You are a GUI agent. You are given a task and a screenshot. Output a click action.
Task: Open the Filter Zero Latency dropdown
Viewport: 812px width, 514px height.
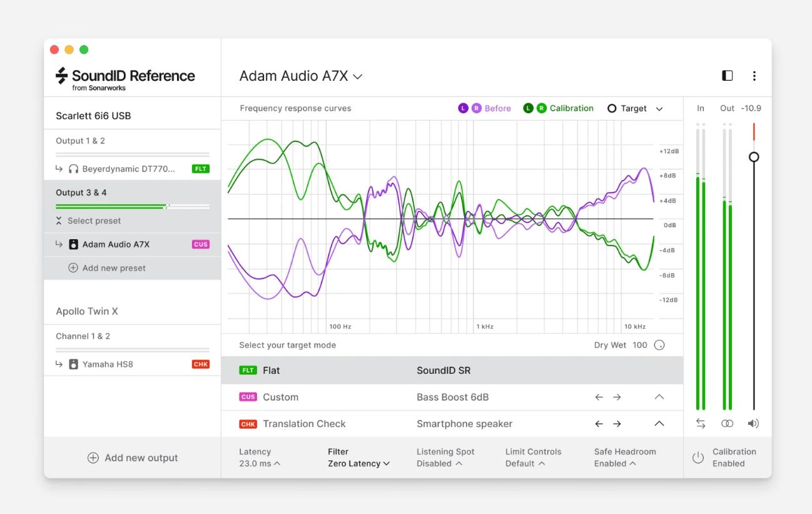pyautogui.click(x=358, y=458)
